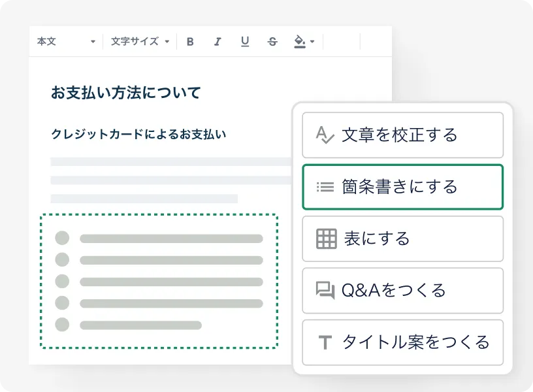Choose 箇条書きにする from the menu
Viewport: 533px width, 392px height.
pyautogui.click(x=402, y=187)
